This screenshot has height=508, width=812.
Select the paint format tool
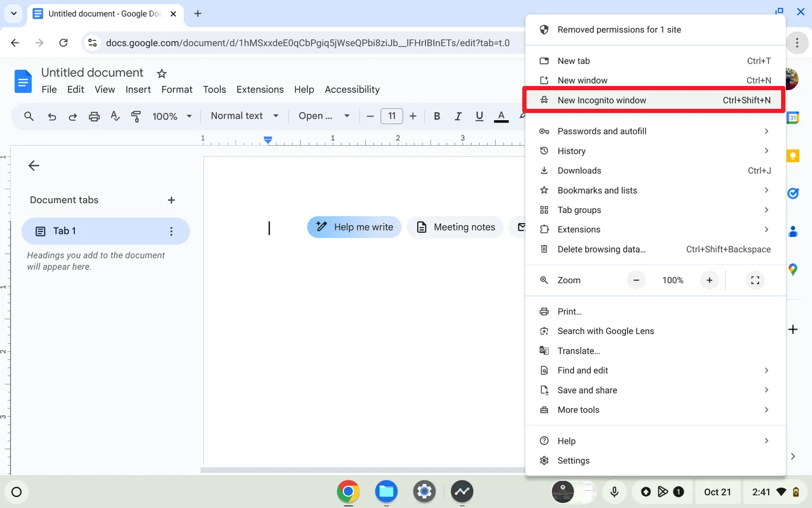(136, 116)
